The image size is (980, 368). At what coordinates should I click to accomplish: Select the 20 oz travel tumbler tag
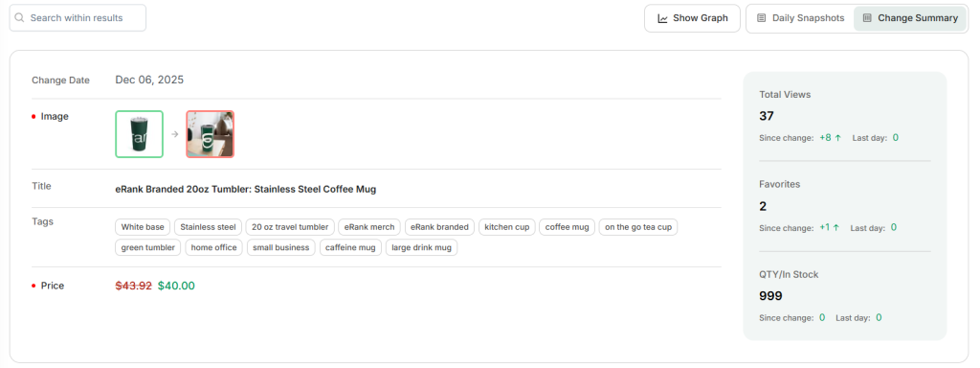290,227
